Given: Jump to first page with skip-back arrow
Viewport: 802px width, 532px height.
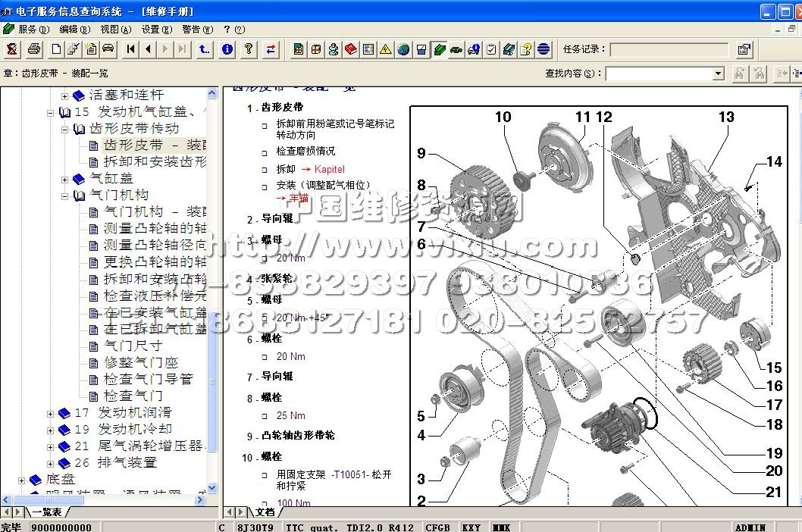Looking at the screenshot, I should tap(131, 49).
